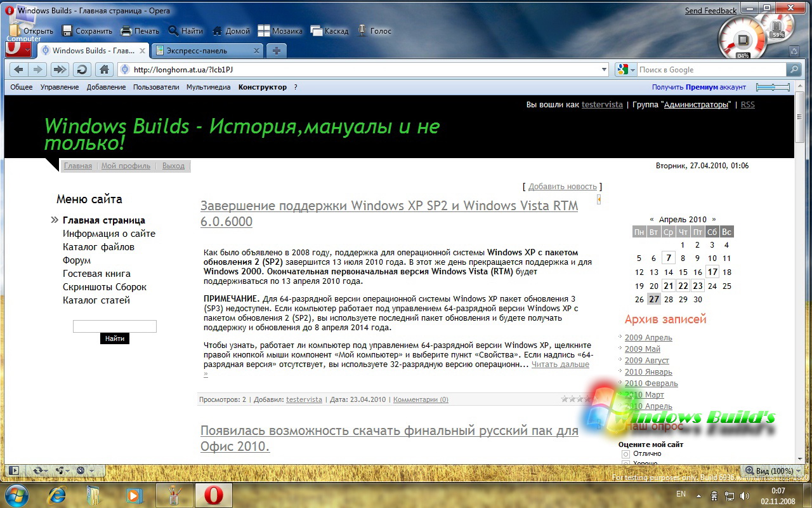Go to next month in calendar
Viewport: 812px width, 508px height.
click(714, 219)
